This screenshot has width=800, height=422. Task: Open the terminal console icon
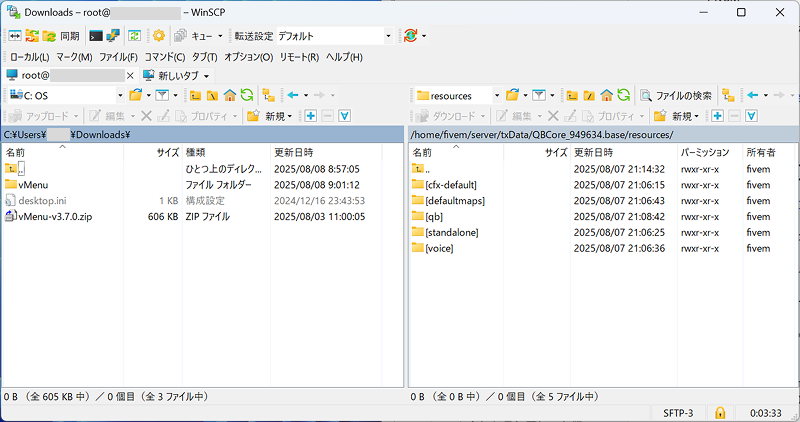tap(96, 36)
